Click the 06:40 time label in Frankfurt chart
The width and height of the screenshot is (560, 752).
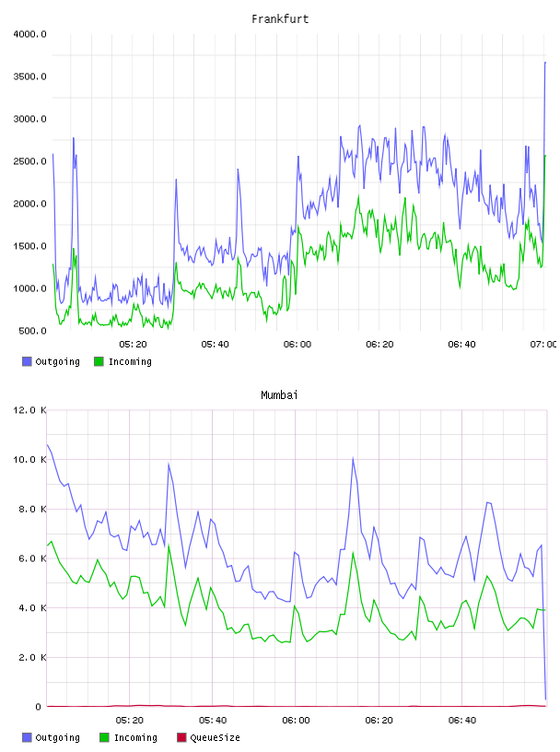[461, 345]
